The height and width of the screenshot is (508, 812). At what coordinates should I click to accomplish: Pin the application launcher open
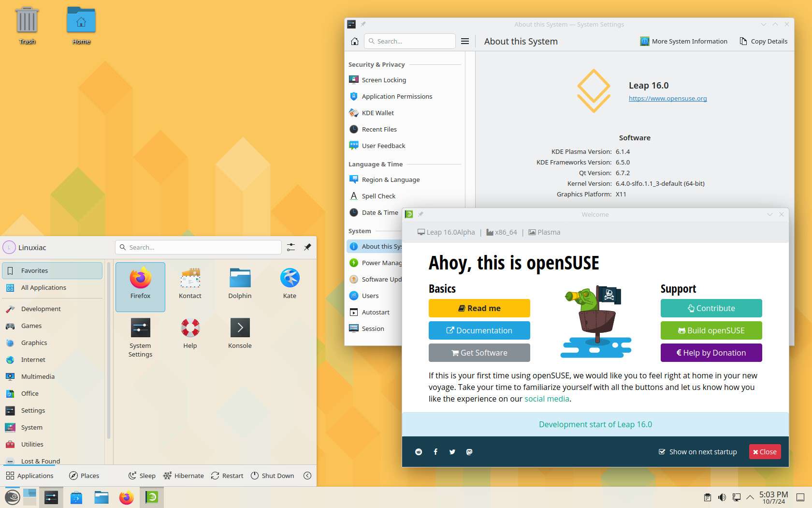[307, 247]
